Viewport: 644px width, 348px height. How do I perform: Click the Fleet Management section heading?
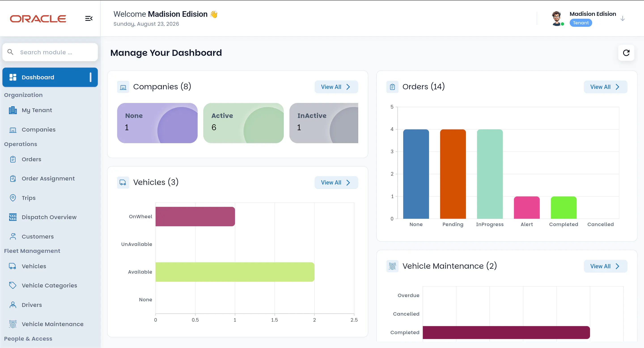coord(32,251)
